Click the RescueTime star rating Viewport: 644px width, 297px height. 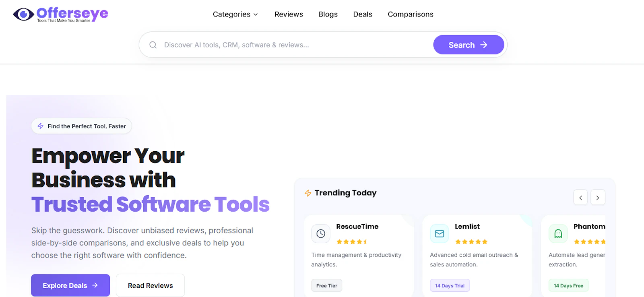[x=352, y=242]
